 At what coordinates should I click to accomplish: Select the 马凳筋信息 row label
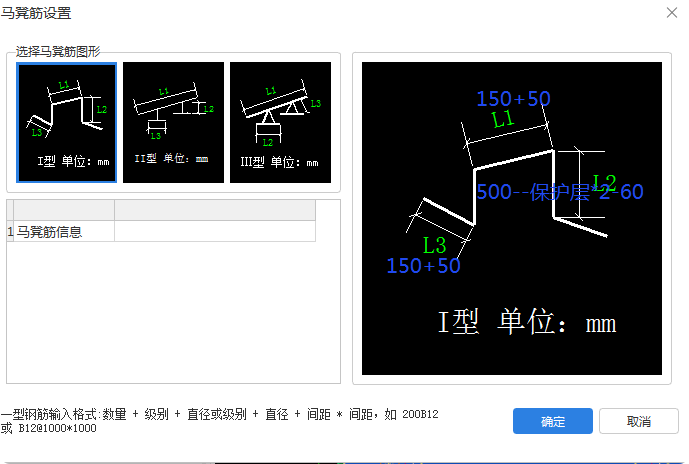tap(64, 231)
